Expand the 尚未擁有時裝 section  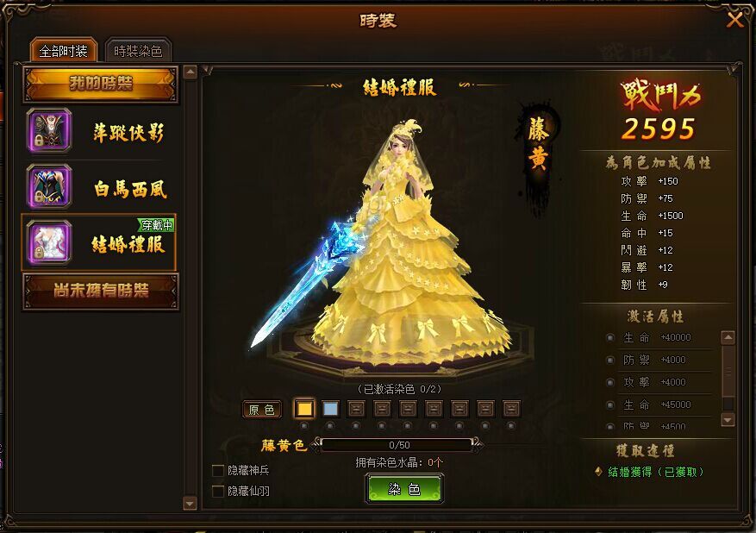(x=101, y=291)
